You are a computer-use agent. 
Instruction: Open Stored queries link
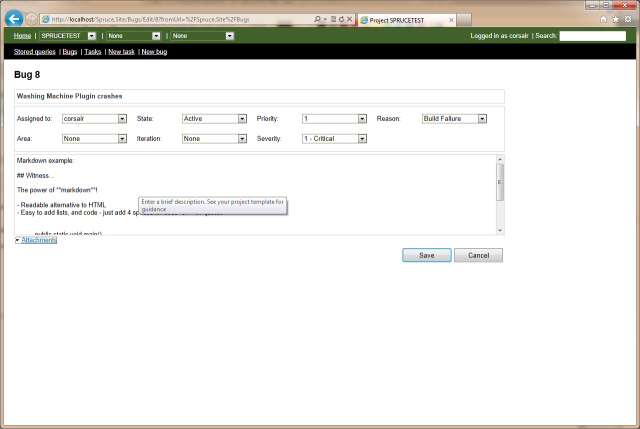click(x=35, y=52)
